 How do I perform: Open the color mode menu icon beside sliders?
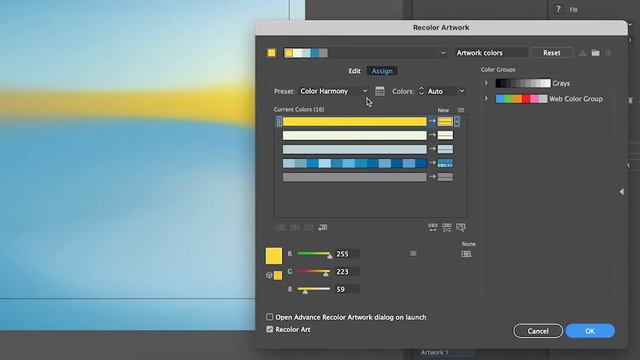[x=413, y=253]
